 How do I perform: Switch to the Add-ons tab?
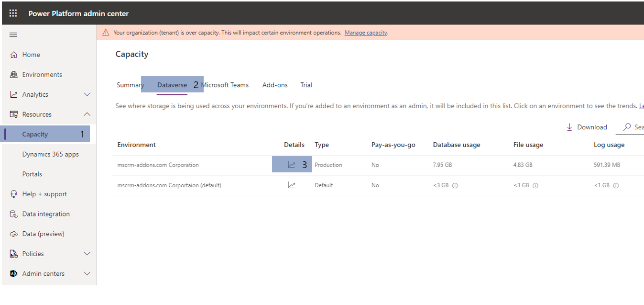(275, 85)
